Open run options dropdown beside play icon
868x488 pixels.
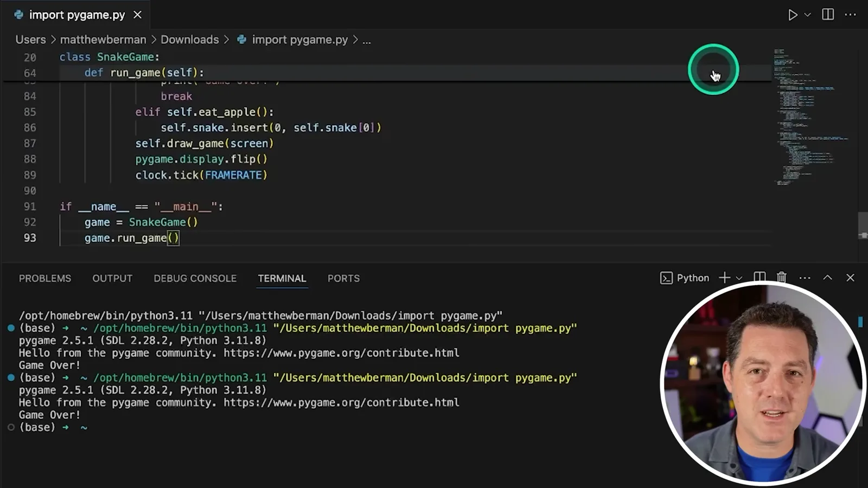[x=807, y=15]
